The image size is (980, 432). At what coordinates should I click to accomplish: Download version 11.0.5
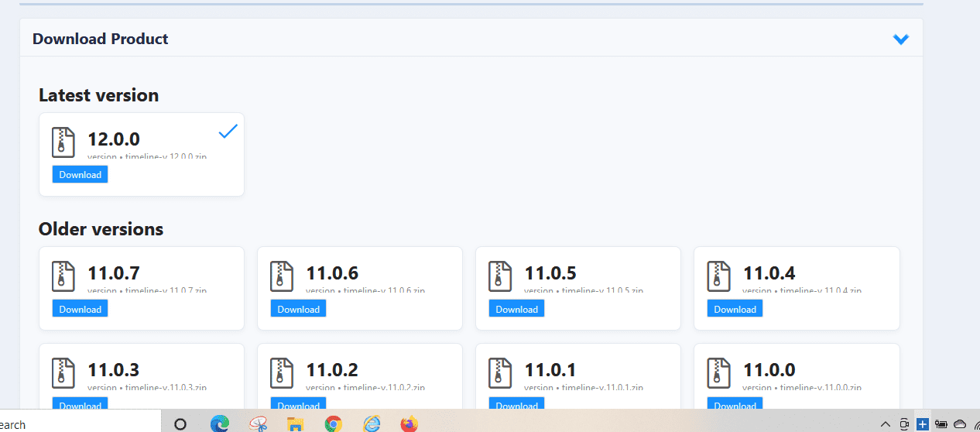tap(517, 309)
